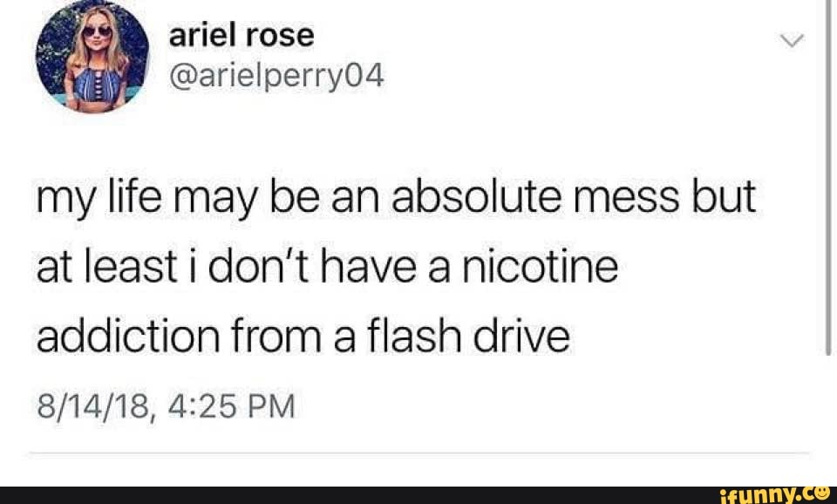Click the horizontal divider below the timestamp
Screen dimensions: 837x504
[x=419, y=453]
